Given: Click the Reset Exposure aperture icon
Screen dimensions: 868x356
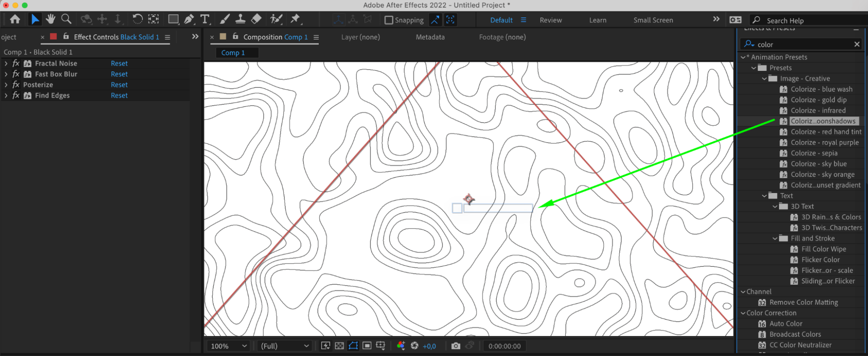Looking at the screenshot, I should (x=415, y=346).
